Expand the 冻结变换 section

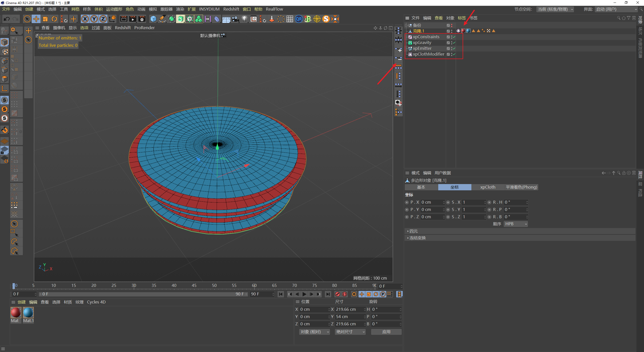click(x=418, y=238)
